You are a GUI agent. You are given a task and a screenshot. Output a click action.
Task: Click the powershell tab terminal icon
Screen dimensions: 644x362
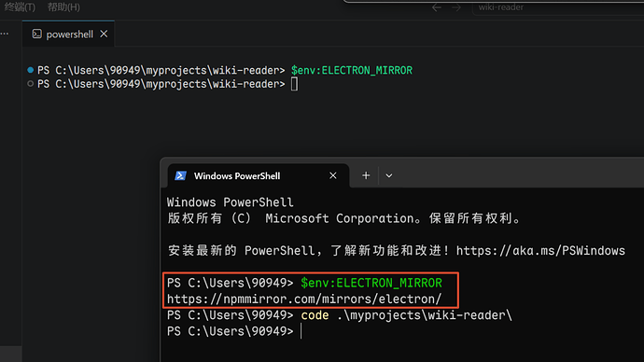click(x=37, y=35)
